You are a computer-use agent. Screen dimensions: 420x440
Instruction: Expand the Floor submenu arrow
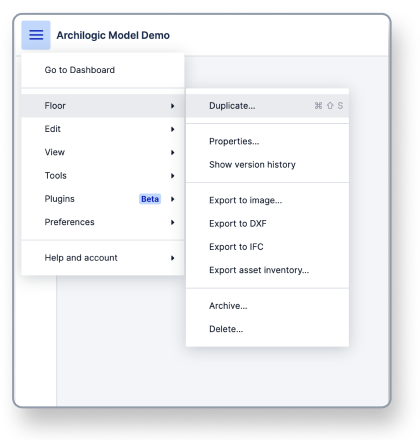click(172, 106)
